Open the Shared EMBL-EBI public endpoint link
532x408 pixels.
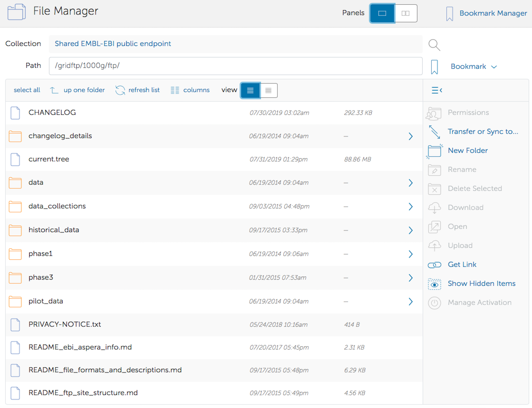(x=113, y=44)
